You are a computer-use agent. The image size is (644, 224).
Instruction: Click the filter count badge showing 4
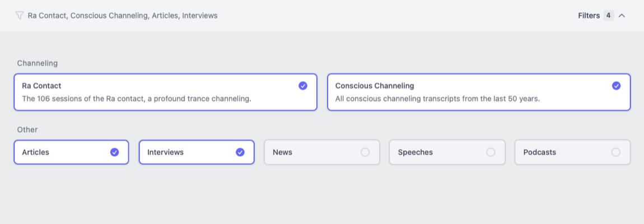tap(608, 16)
